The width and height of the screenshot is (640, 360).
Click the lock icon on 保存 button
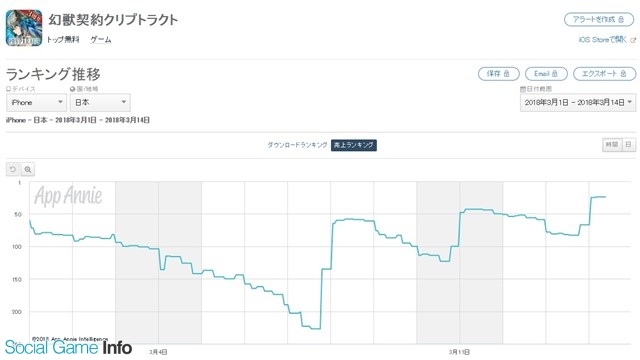507,74
